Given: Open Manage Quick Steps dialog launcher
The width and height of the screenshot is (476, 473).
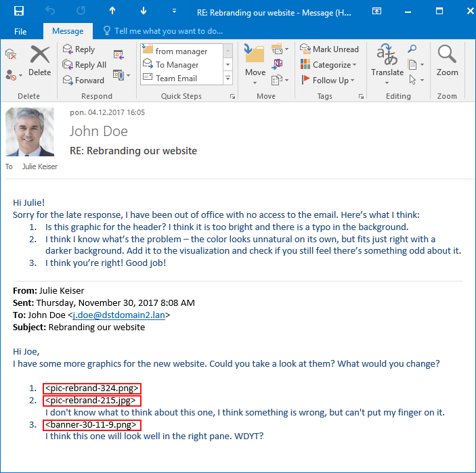Looking at the screenshot, I should [x=232, y=97].
